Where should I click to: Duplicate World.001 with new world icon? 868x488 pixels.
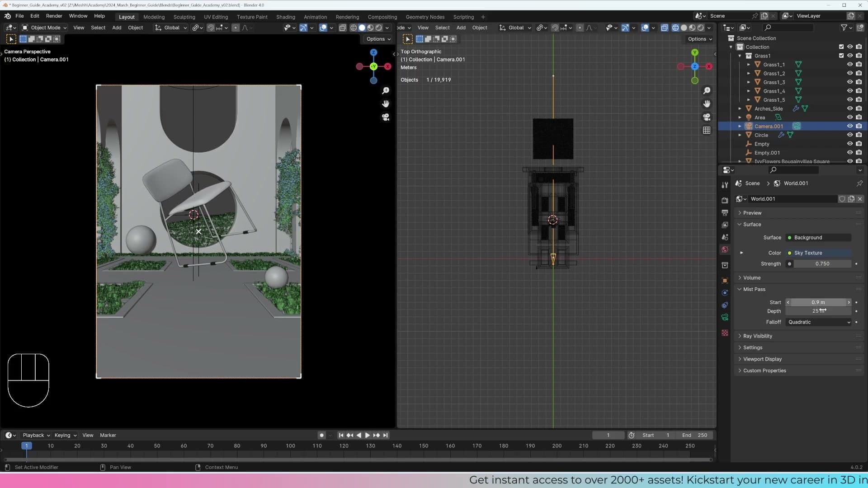851,199
